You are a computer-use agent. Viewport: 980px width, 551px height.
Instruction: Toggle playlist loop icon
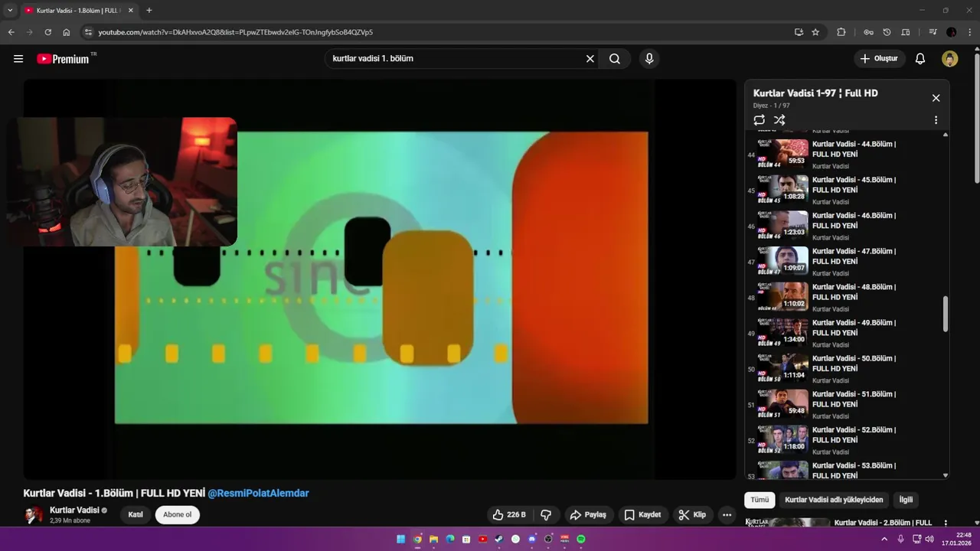tap(759, 120)
